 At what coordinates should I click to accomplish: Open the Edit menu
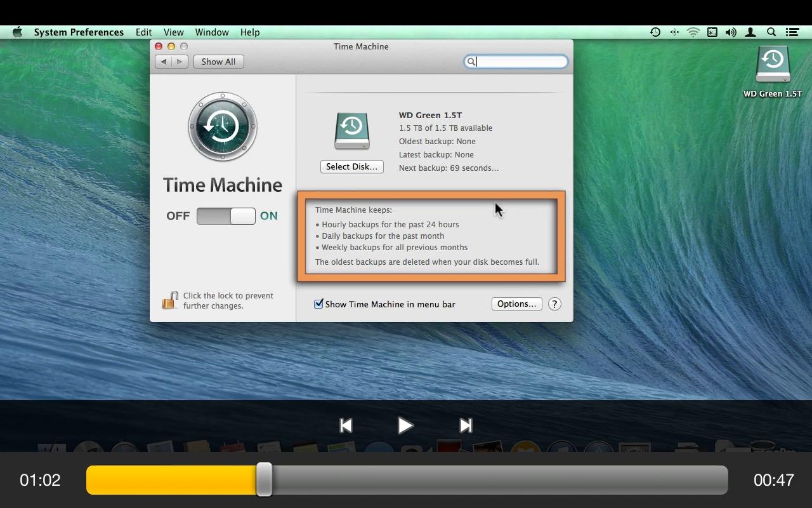click(x=143, y=32)
